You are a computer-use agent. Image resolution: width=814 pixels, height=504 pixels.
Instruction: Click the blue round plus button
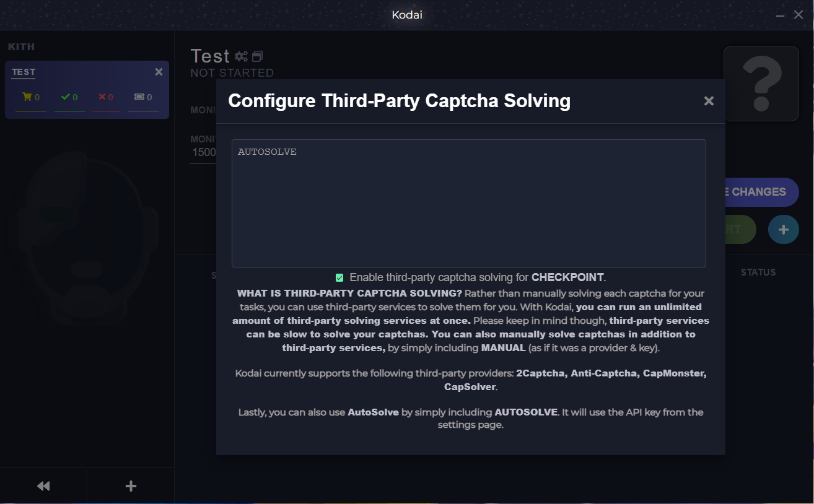[783, 230]
